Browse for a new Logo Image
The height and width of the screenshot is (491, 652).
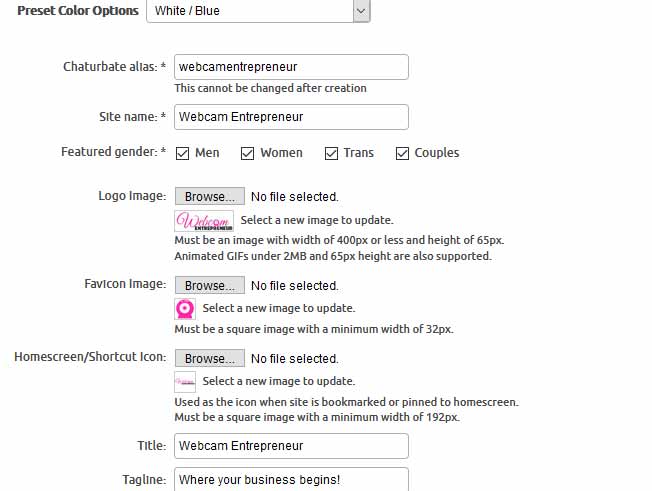point(209,197)
